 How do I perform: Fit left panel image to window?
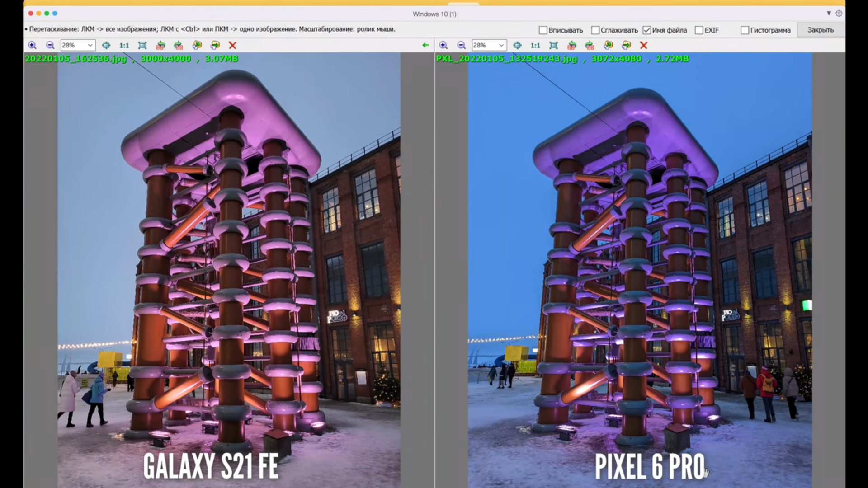click(142, 45)
